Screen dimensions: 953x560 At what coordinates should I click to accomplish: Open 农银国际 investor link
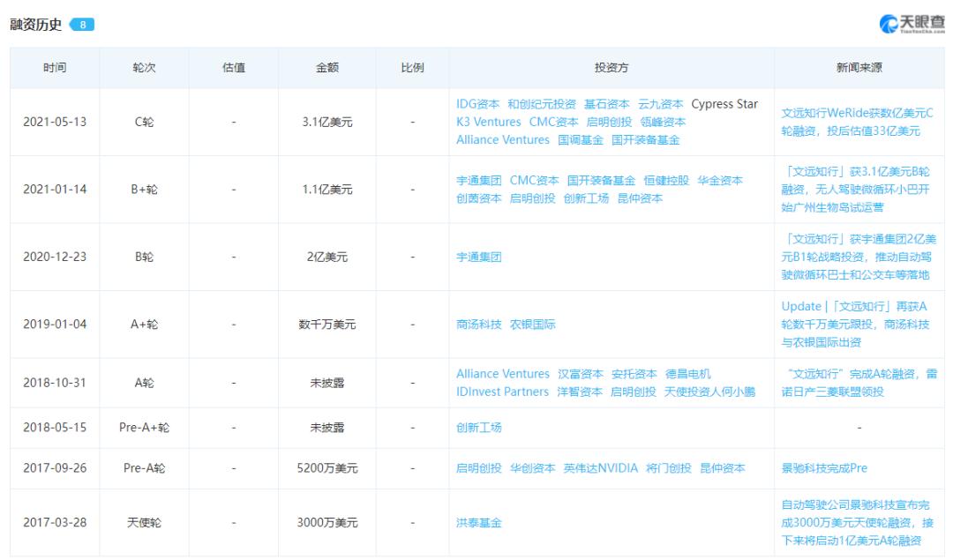tap(532, 325)
